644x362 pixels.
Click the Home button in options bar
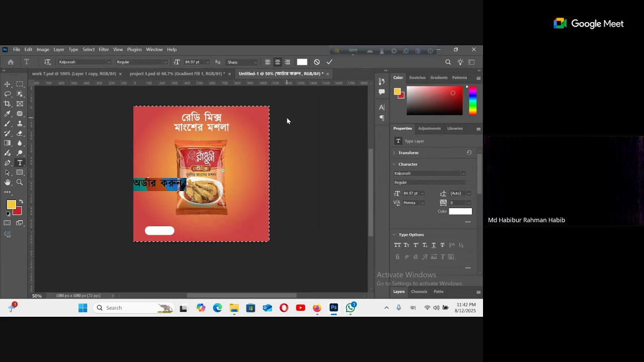tap(11, 62)
